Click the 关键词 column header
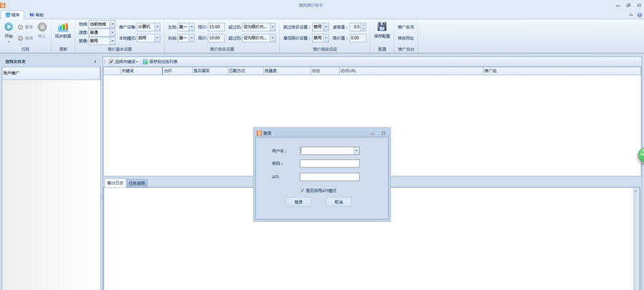Screen dimensions: 644x290 (141, 71)
